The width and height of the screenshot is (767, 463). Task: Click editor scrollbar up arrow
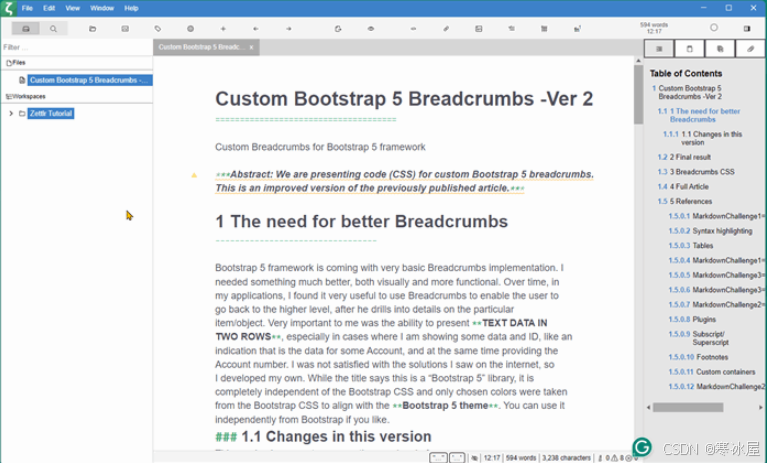pyautogui.click(x=638, y=61)
